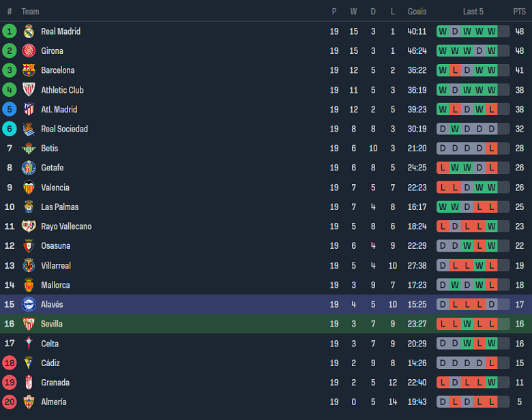This screenshot has height=420, width=532.
Task: Select the Almería crest icon
Action: (x=29, y=402)
